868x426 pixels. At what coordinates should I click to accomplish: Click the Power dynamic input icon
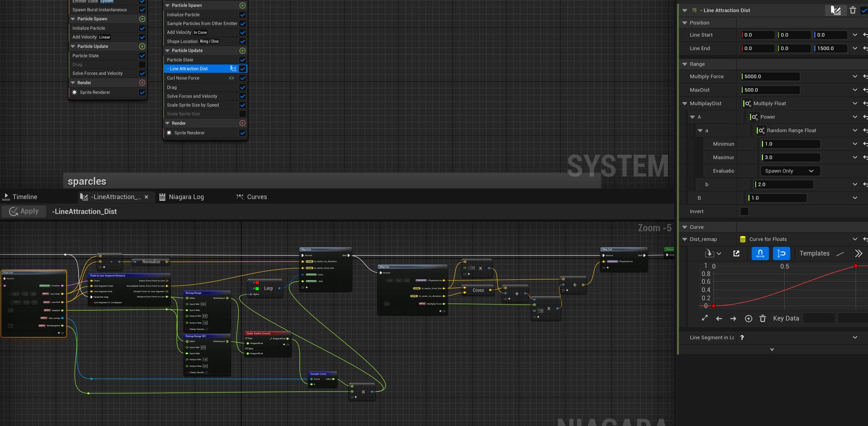(x=754, y=117)
